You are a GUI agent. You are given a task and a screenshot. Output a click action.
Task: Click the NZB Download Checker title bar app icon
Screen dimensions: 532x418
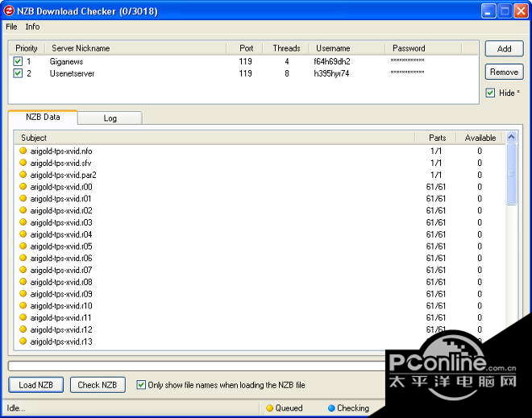click(x=9, y=10)
